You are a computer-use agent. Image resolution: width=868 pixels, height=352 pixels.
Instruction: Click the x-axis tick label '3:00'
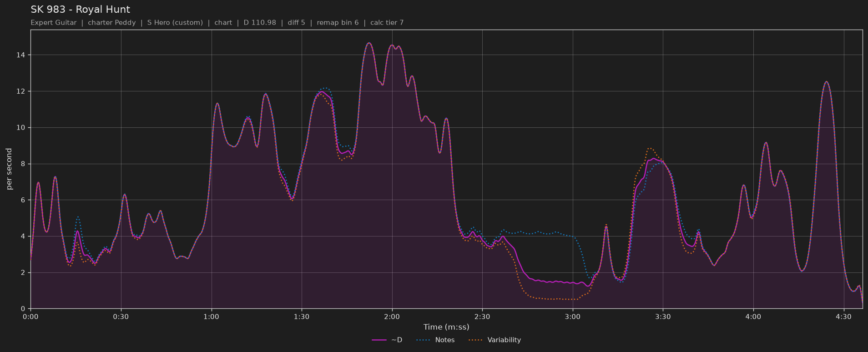click(x=572, y=317)
